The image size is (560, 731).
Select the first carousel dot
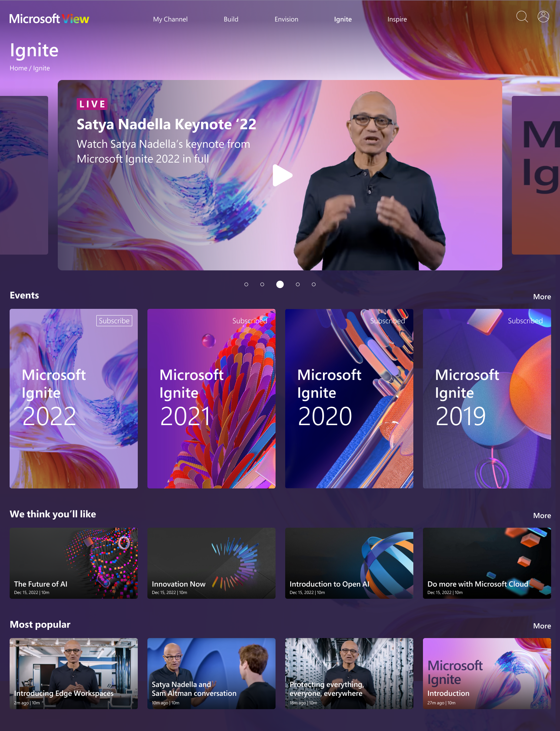246,284
